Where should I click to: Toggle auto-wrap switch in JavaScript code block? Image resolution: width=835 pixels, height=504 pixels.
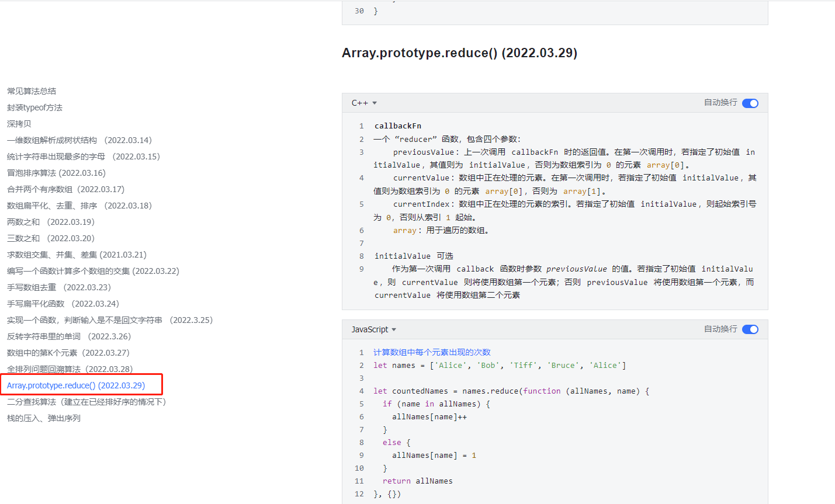(750, 329)
